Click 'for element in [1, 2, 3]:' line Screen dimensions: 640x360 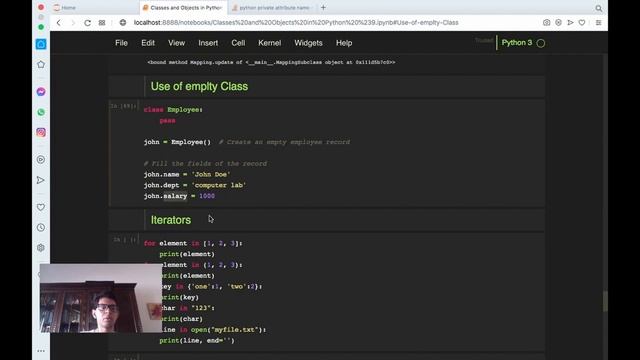[x=193, y=243]
